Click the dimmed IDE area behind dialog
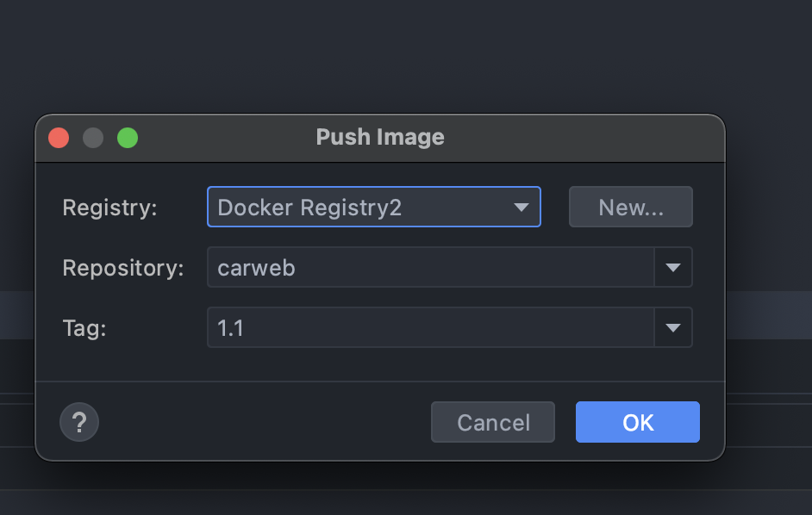 click(x=405, y=52)
